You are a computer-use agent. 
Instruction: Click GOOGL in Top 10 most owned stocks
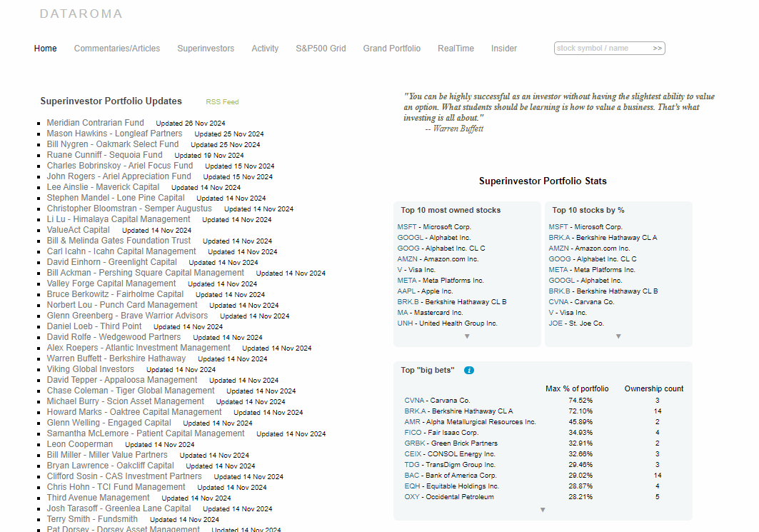pos(410,238)
